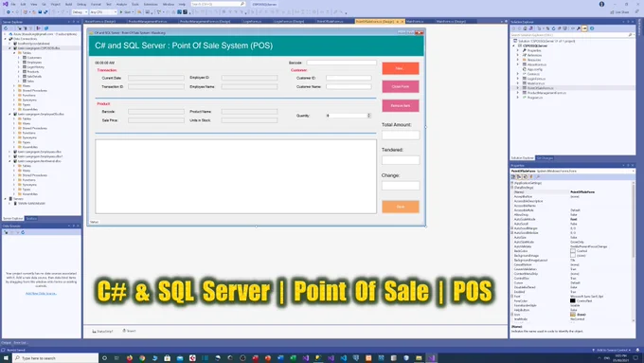Image resolution: width=644 pixels, height=363 pixels.
Task: Expand the References node in Solution Explorer
Action: pyautogui.click(x=518, y=55)
